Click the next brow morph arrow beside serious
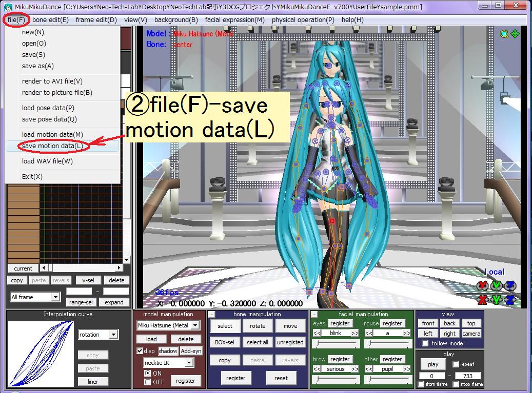The image size is (532, 393). click(x=354, y=369)
